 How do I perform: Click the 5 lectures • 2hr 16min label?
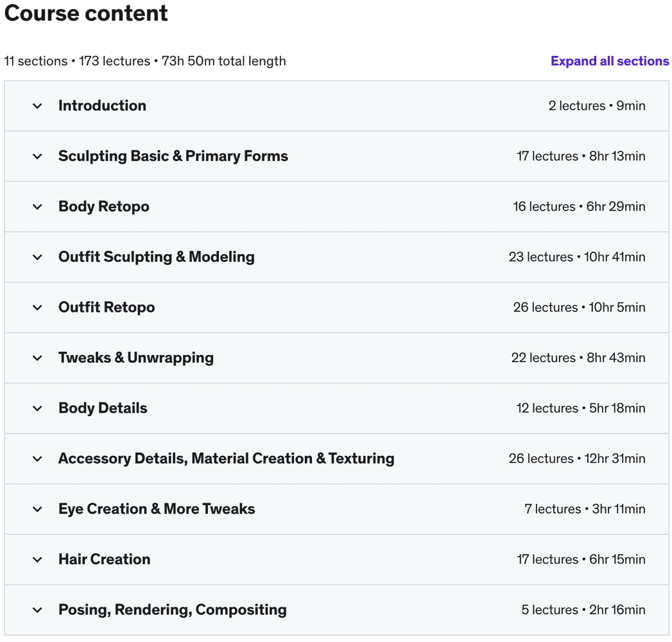tap(583, 610)
